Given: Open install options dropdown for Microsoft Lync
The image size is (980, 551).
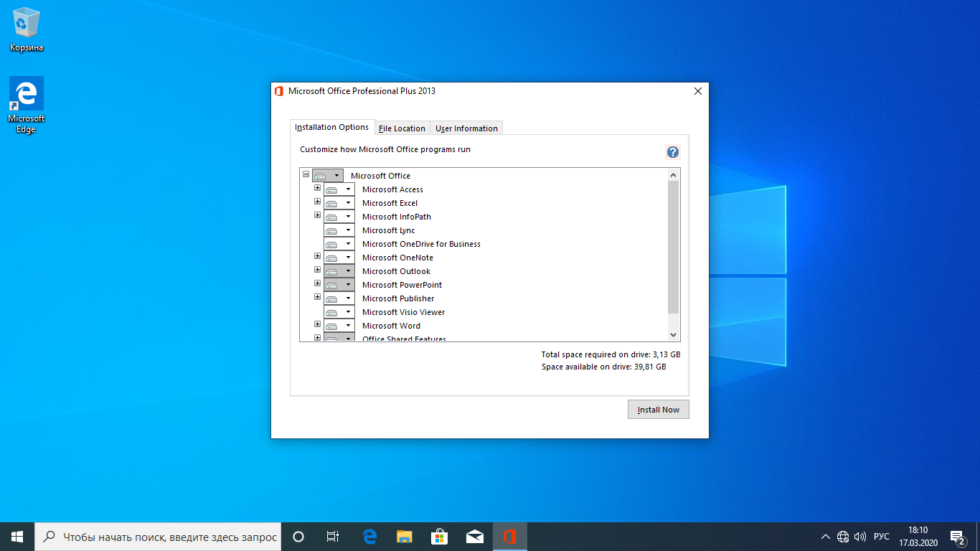Looking at the screenshot, I should [339, 230].
